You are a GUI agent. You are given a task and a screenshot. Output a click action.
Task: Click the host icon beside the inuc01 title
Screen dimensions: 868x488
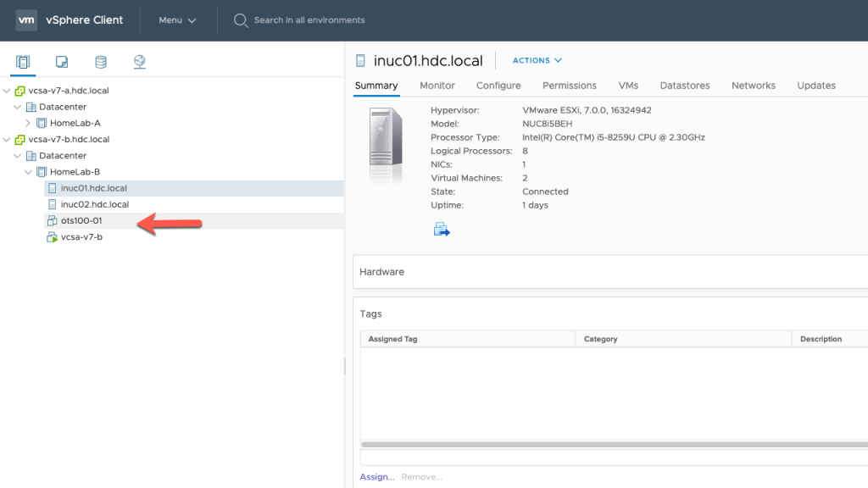pos(360,60)
